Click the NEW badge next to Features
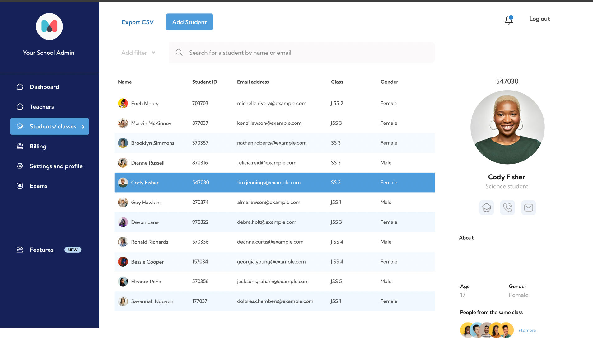This screenshot has width=593, height=364. pos(73,250)
